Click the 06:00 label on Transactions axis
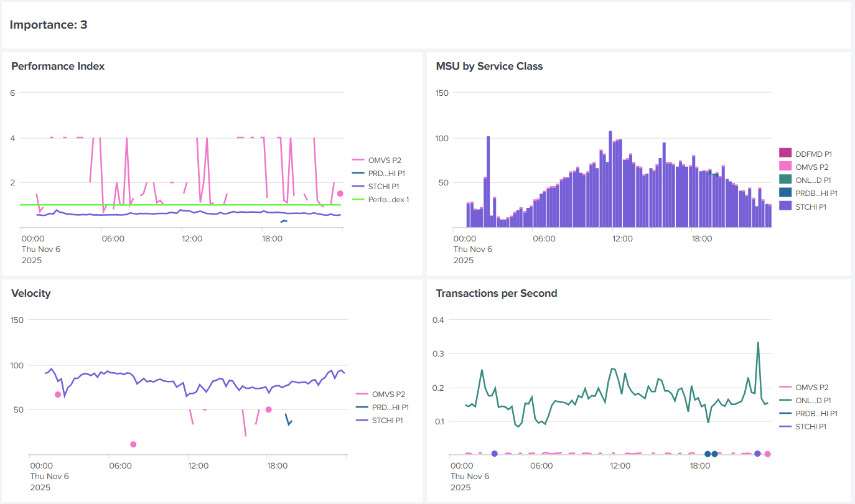The image size is (855, 504). (541, 465)
